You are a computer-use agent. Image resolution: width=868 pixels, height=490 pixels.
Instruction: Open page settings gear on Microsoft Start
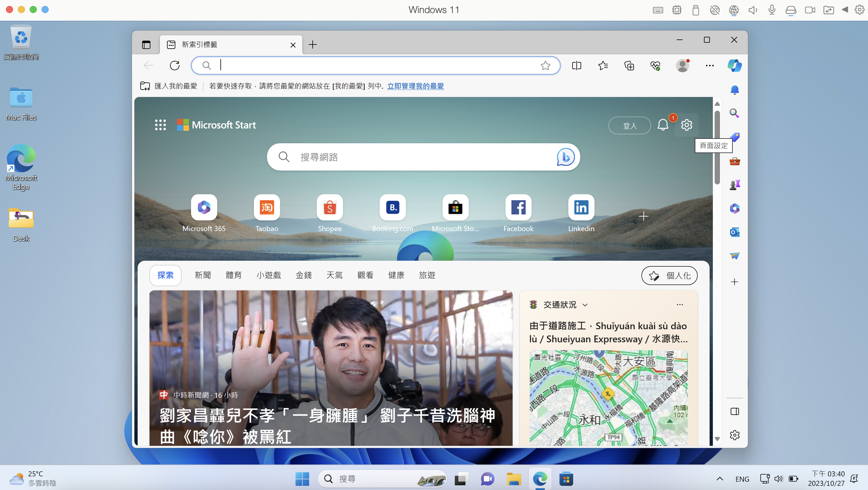(687, 125)
